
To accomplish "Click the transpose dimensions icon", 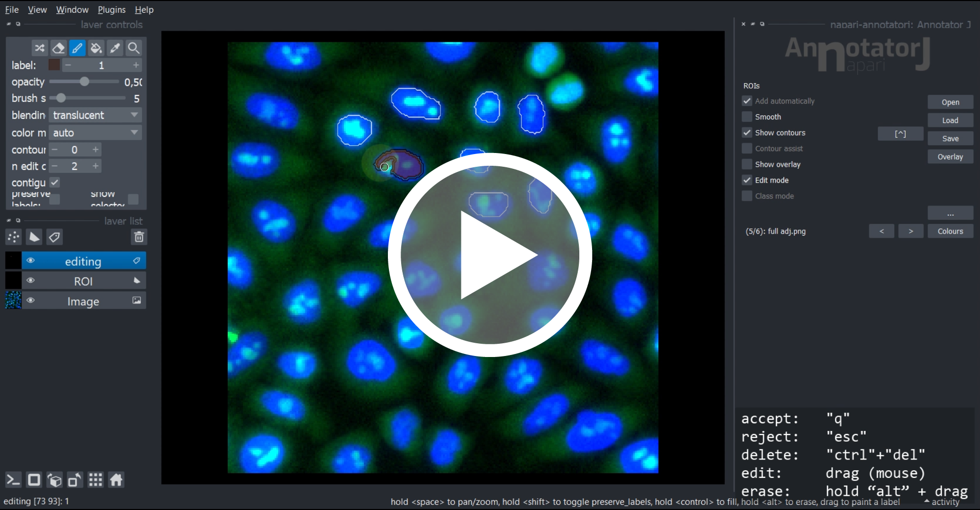I will click(x=75, y=480).
